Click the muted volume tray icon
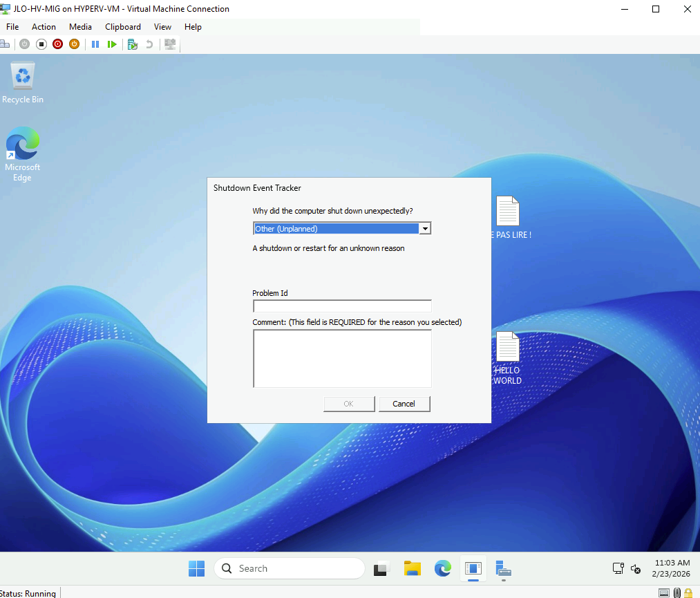The height and width of the screenshot is (598, 700). [636, 569]
